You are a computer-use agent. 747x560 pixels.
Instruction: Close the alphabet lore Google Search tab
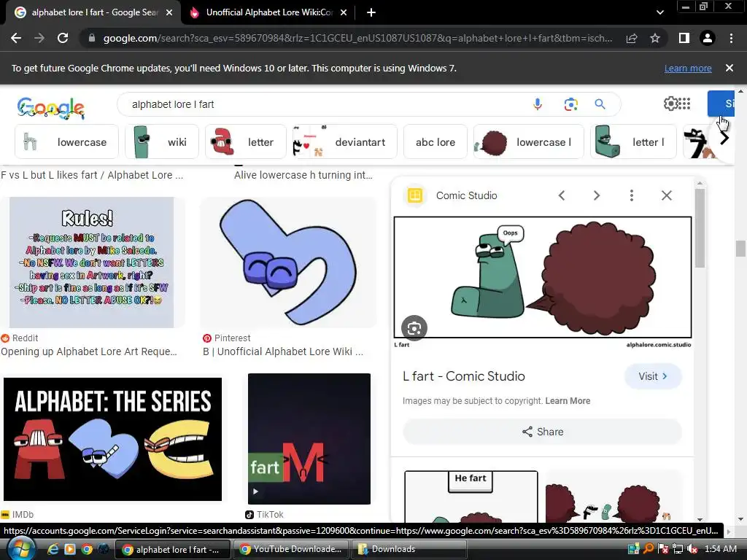click(x=169, y=12)
